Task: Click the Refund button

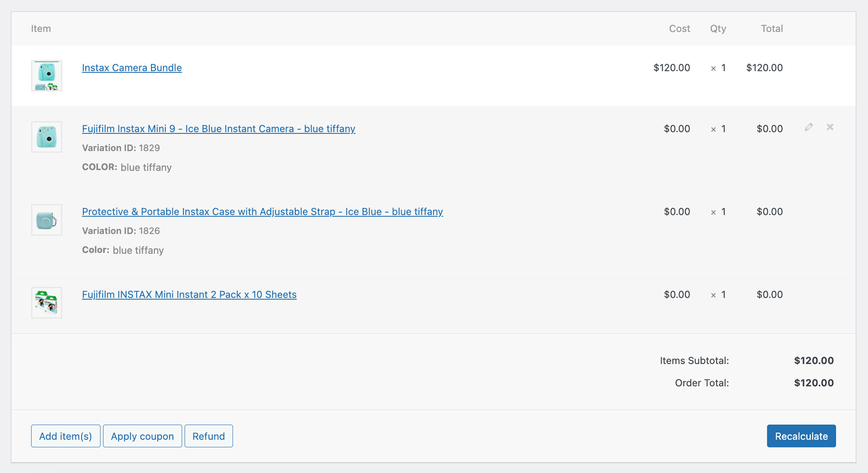Action: (208, 436)
